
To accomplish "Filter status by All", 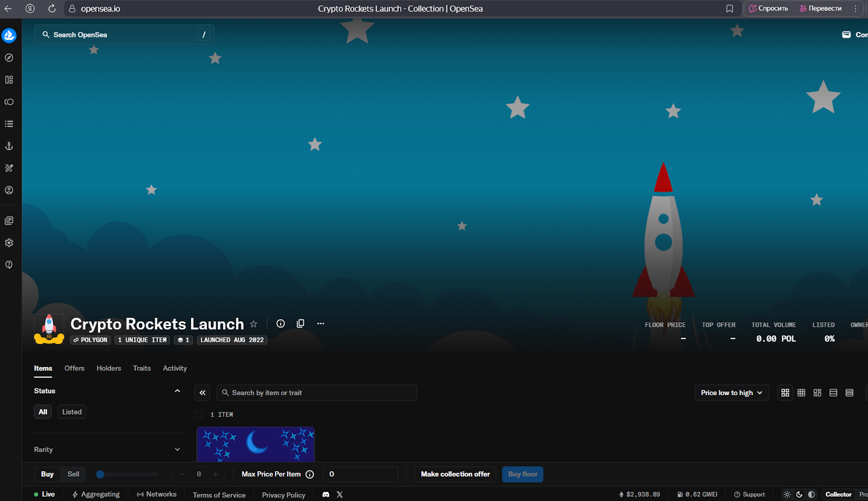I will 43,412.
